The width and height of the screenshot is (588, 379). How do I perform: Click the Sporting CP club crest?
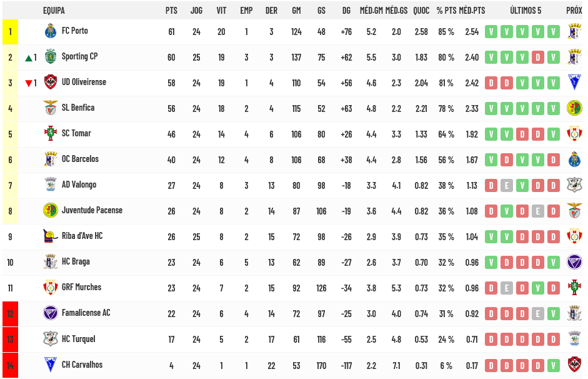[50, 57]
